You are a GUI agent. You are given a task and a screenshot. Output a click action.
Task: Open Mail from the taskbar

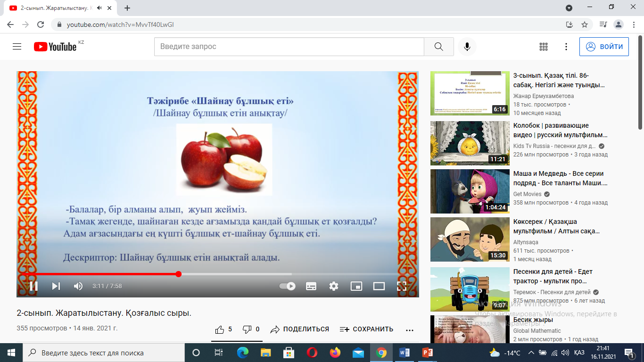358,353
